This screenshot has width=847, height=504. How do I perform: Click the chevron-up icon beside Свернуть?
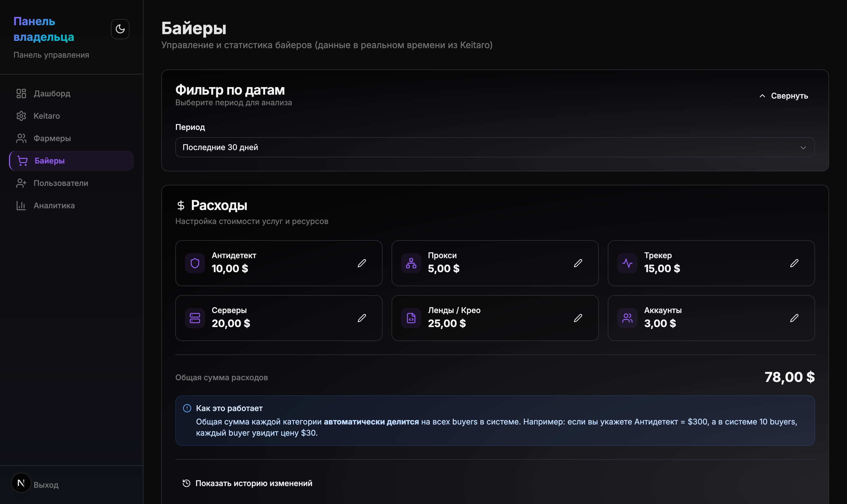pyautogui.click(x=762, y=96)
